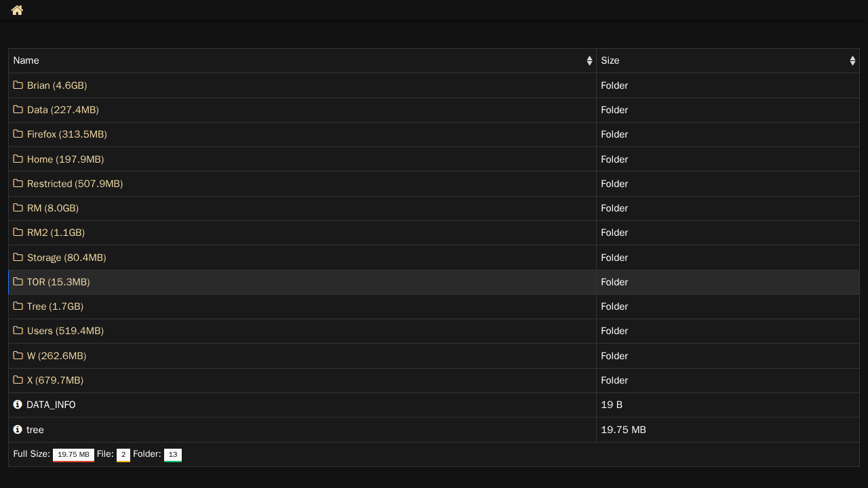This screenshot has height=488, width=868.
Task: Go to the home icon
Action: 17,10
